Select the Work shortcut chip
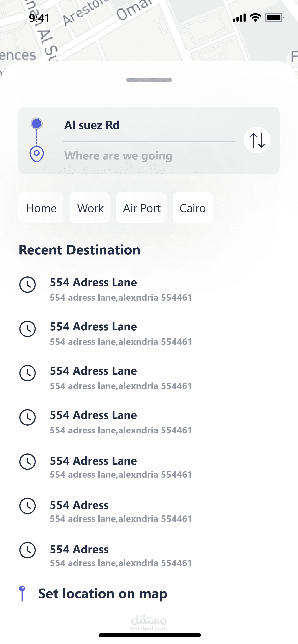 coord(90,208)
